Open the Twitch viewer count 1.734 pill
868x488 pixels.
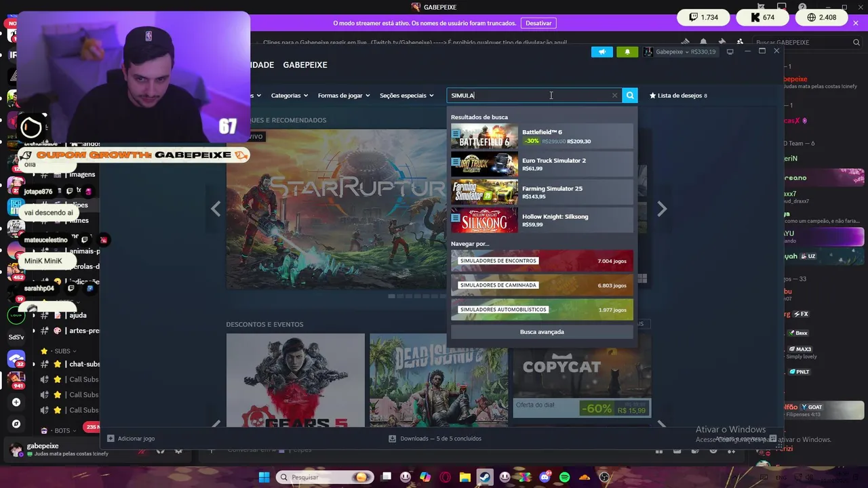coord(703,18)
